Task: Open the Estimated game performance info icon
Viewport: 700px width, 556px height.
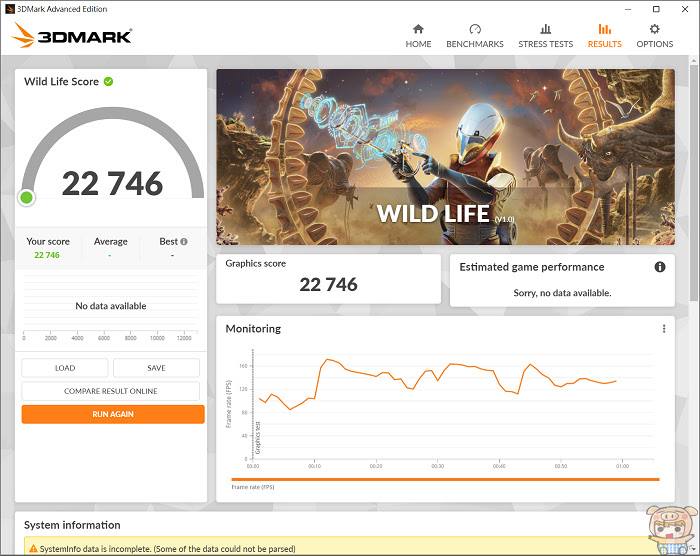Action: (660, 267)
